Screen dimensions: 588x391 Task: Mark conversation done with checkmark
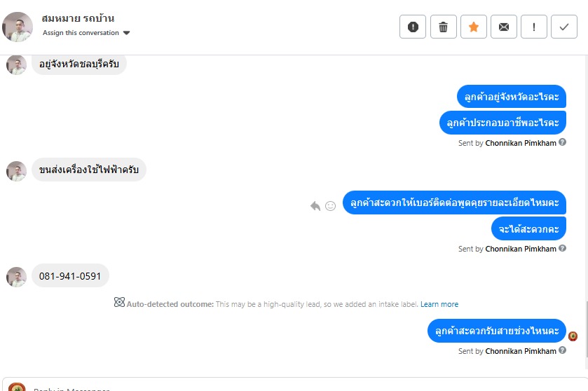coord(564,27)
